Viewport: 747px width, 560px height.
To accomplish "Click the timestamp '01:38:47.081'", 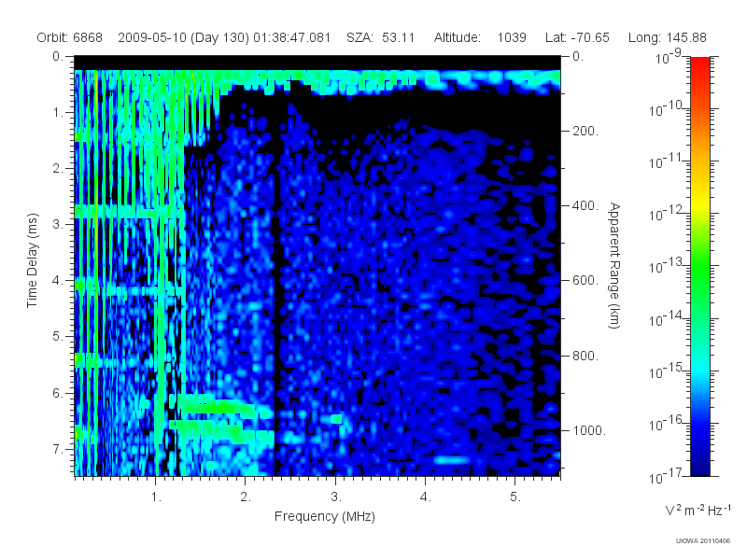I will pyautogui.click(x=291, y=37).
